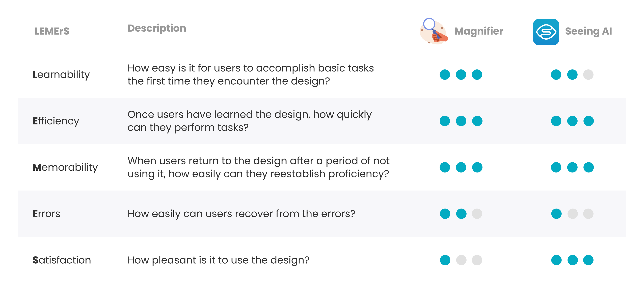Select the Learnability row label
Viewport: 644px width, 301px height.
tap(61, 75)
